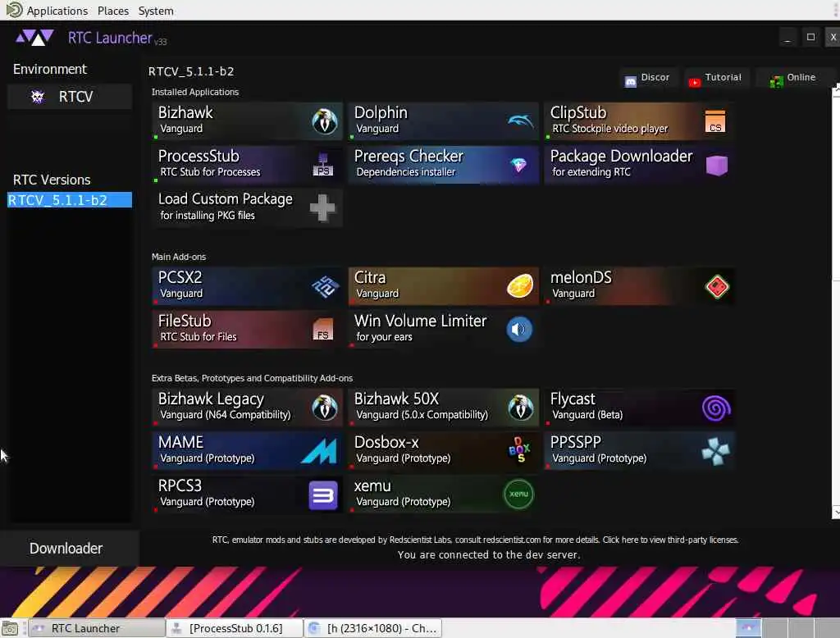
Task: Click the xemu green circle icon
Action: [518, 494]
